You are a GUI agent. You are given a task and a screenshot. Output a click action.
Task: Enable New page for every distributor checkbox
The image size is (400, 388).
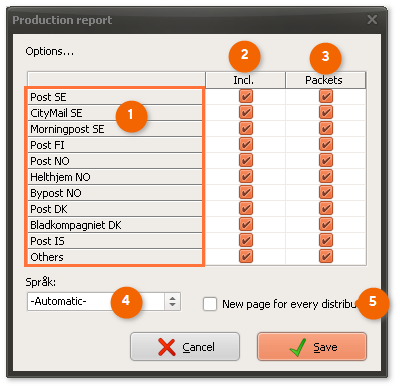[x=210, y=304]
